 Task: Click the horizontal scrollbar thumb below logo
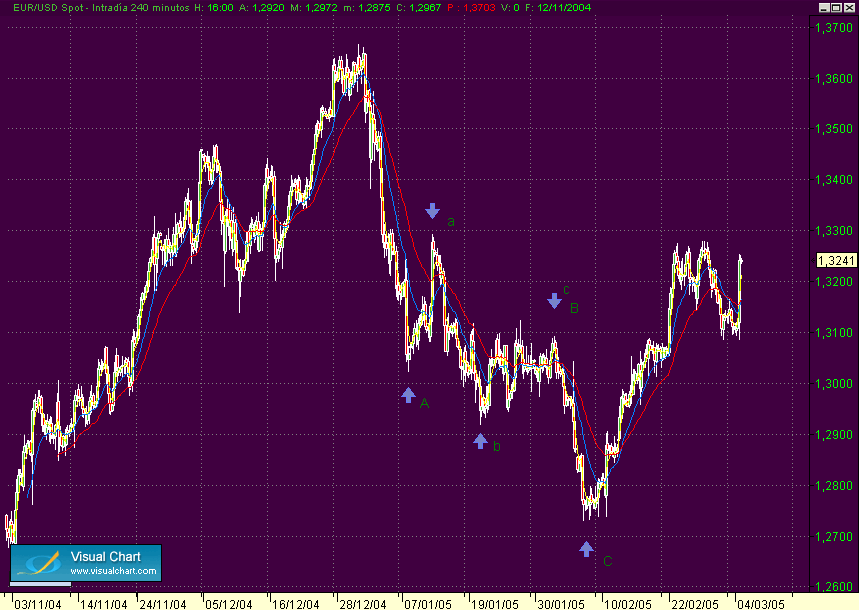tap(41, 584)
